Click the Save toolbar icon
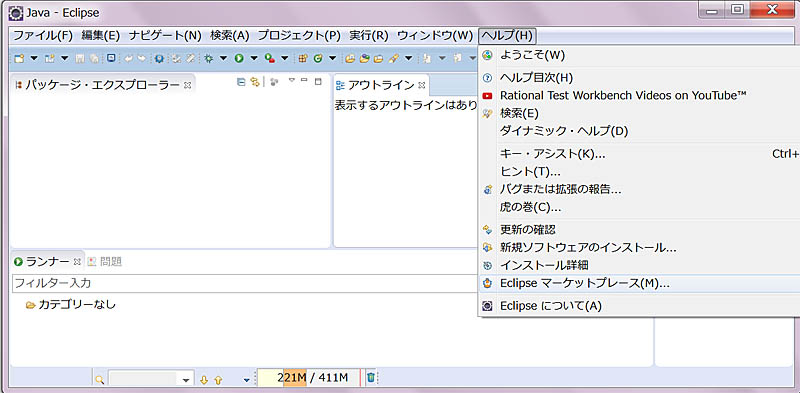This screenshot has height=393, width=800. pyautogui.click(x=80, y=58)
